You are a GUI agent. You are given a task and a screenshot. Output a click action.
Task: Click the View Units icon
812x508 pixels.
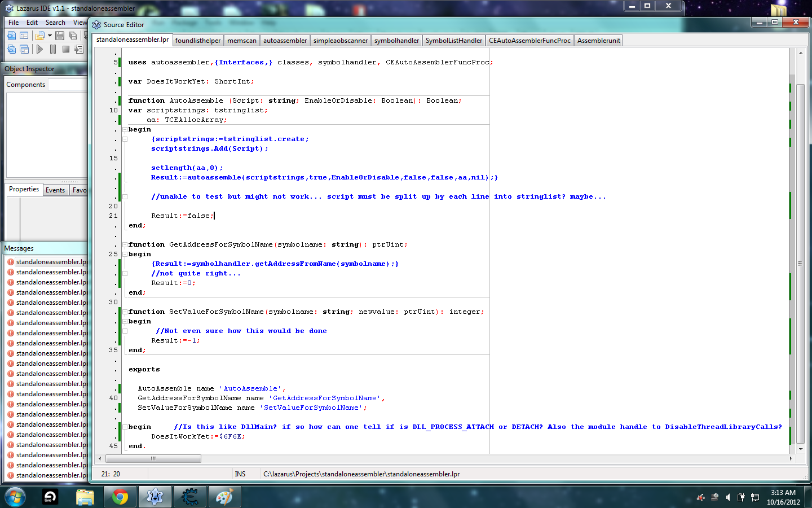[x=11, y=49]
